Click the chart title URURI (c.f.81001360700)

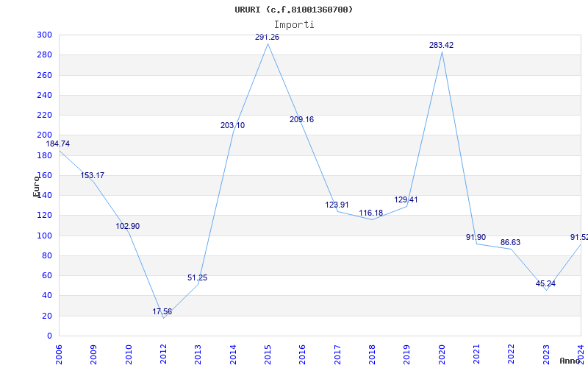pos(293,10)
